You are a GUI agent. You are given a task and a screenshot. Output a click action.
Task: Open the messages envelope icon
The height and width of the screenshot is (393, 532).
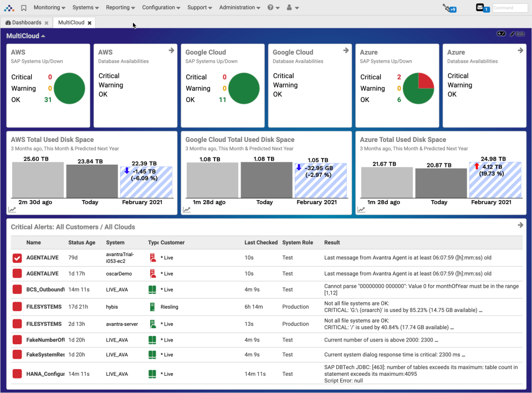480,7
